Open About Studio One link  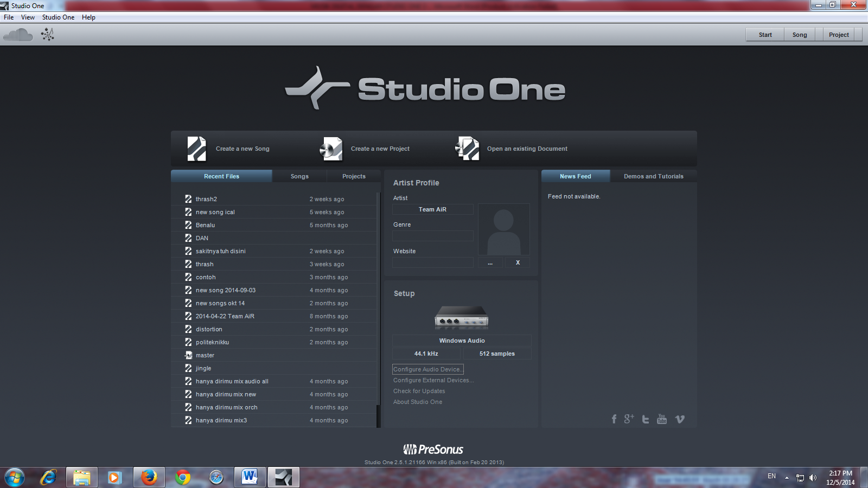[x=418, y=402]
